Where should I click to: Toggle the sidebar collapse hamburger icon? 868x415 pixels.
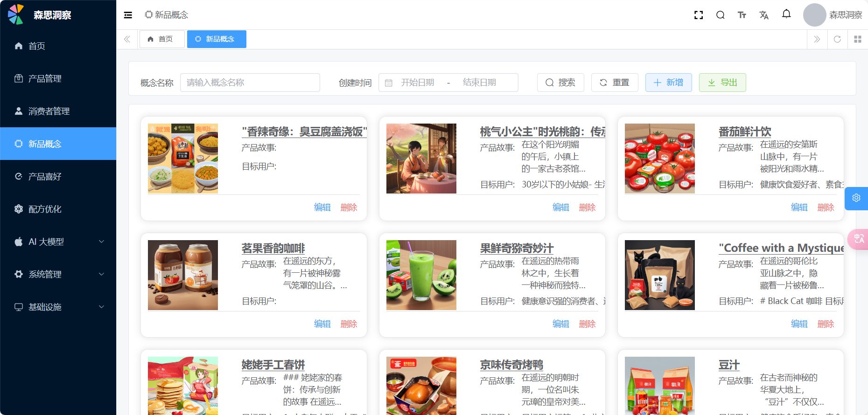tap(128, 15)
